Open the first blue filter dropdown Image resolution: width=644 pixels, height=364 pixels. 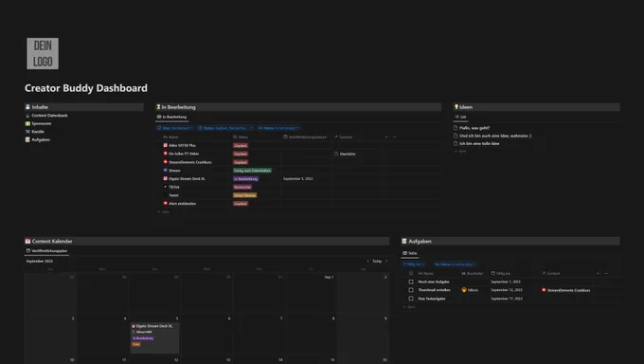point(175,128)
